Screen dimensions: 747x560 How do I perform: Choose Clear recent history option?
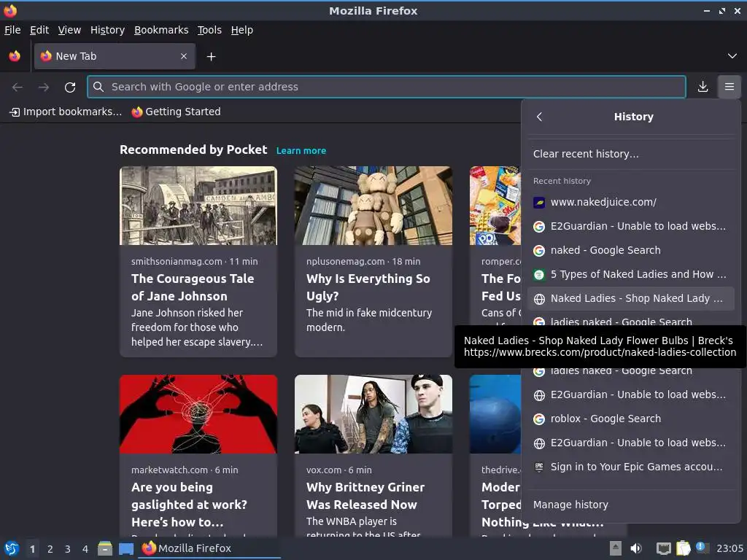click(x=631, y=154)
